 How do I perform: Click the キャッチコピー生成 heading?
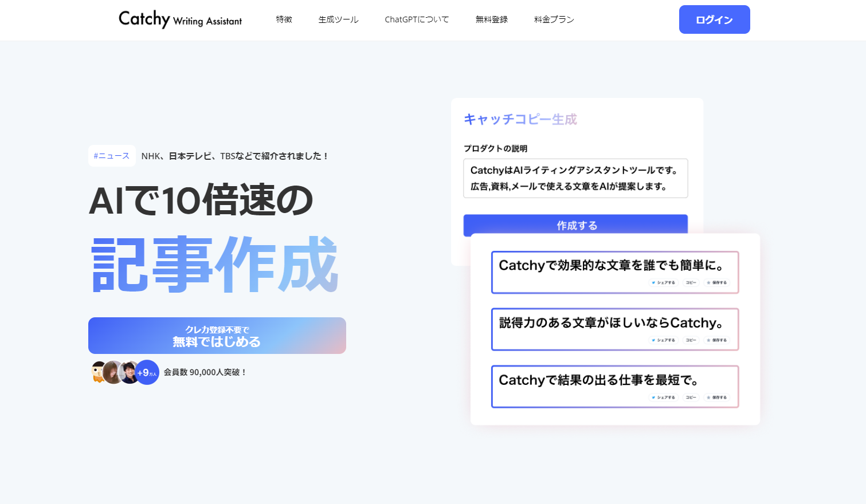coord(520,119)
